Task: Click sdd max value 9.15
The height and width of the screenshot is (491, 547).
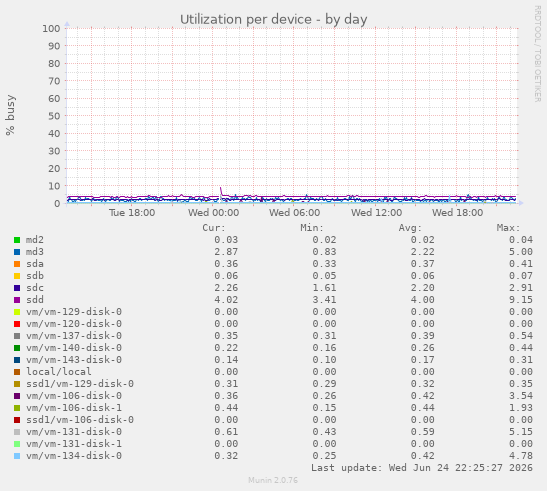Action: 521,300
